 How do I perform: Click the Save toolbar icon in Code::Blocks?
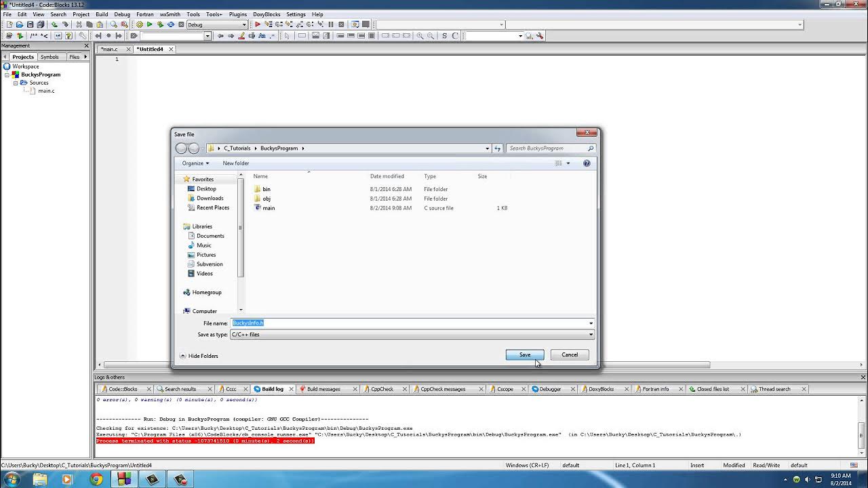[30, 24]
